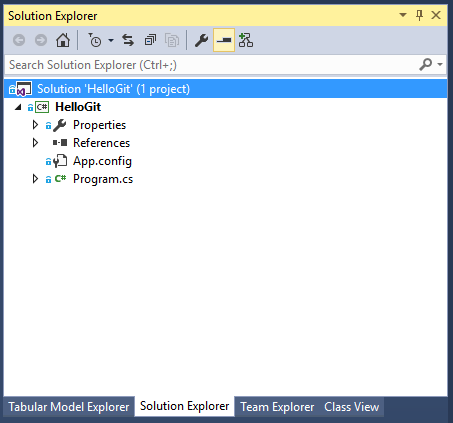
Task: Switch to Tabular Model Explorer tab
Action: (69, 407)
